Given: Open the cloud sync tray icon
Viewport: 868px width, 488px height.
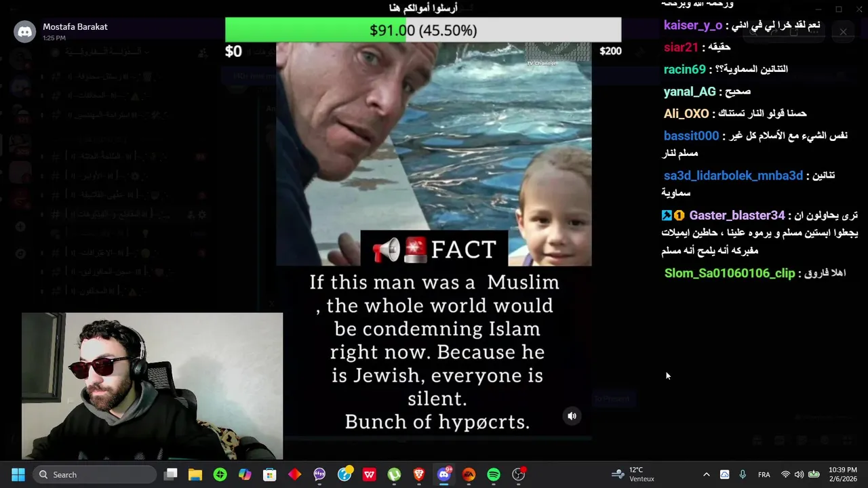Looking at the screenshot, I should (x=724, y=474).
